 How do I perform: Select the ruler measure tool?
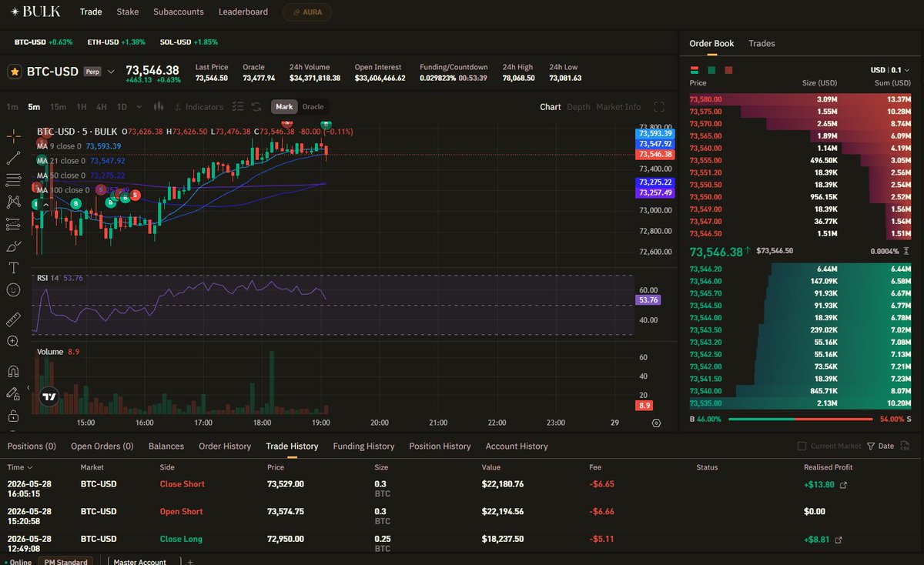(14, 319)
